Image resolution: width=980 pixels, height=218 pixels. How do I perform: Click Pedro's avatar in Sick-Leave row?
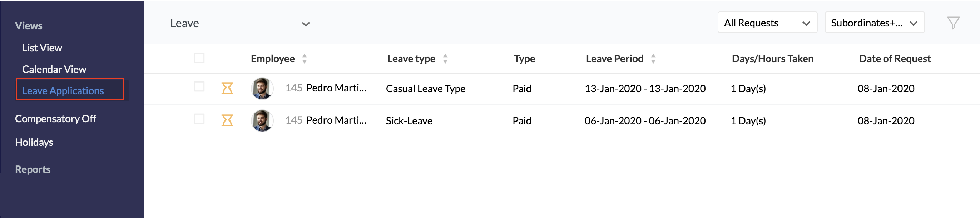point(262,120)
